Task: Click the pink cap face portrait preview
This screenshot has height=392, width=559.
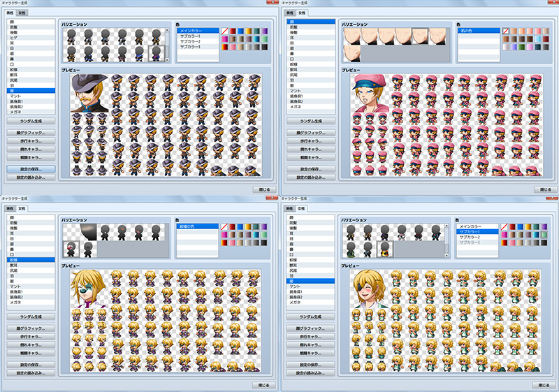Action: pos(370,93)
